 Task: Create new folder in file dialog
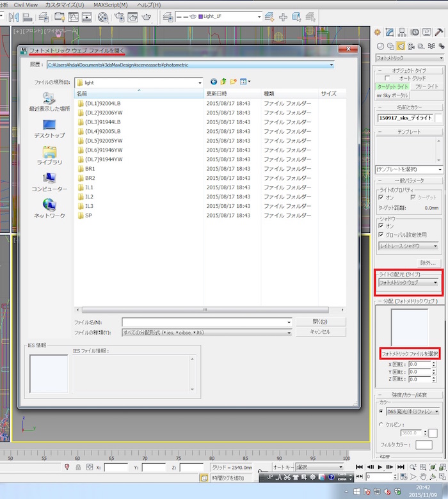click(x=234, y=82)
